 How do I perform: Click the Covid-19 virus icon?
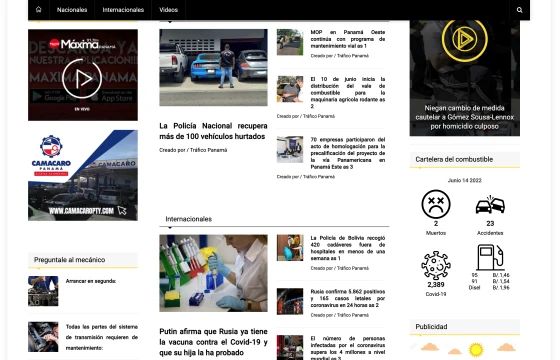click(436, 265)
